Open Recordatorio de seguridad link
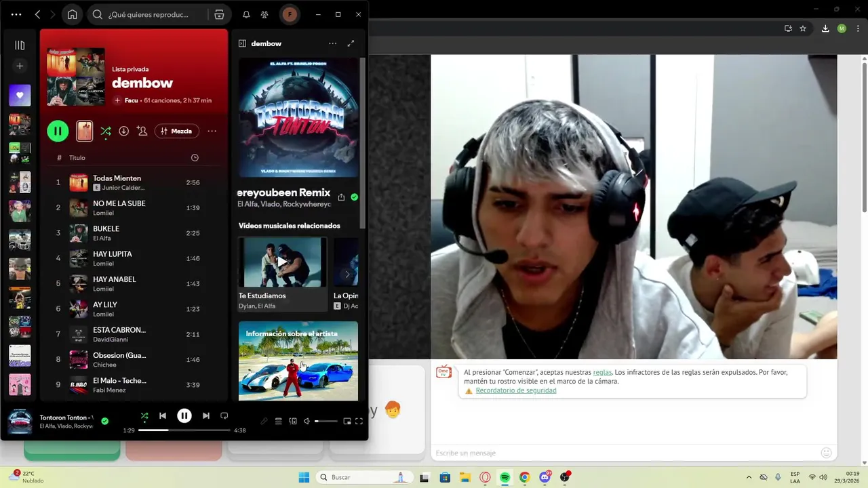 pos(516,390)
